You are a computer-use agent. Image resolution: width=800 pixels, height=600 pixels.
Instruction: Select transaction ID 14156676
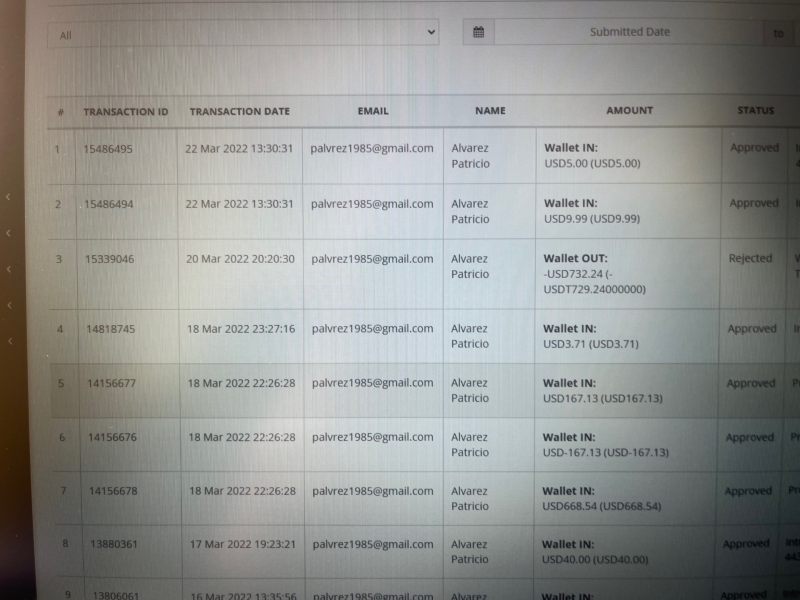pos(112,437)
